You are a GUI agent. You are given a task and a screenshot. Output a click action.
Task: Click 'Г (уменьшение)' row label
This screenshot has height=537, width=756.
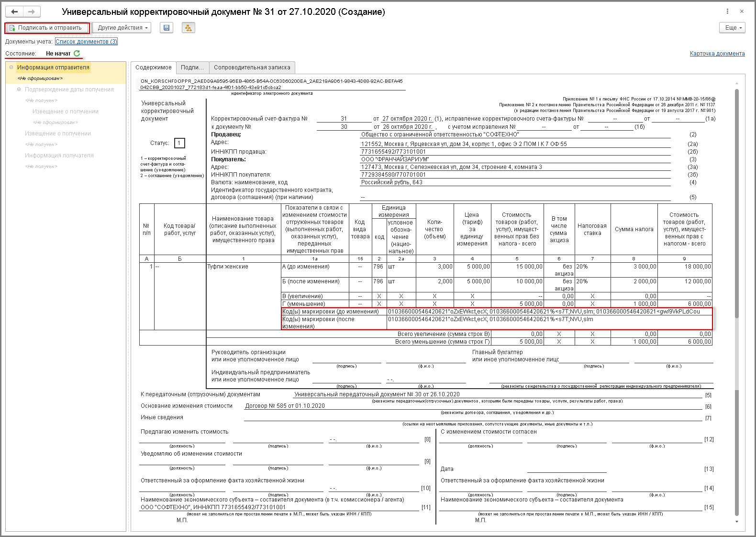tap(304, 304)
